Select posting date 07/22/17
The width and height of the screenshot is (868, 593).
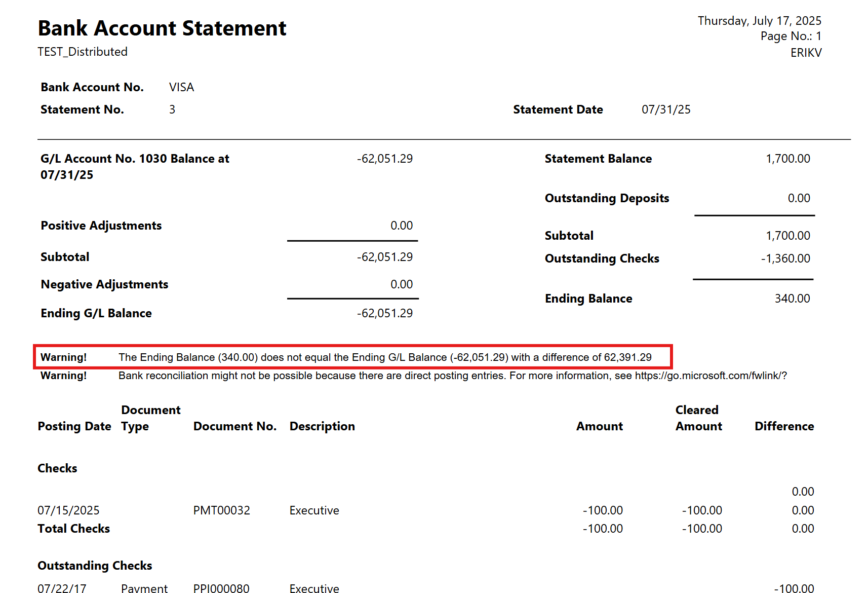[x=62, y=588]
